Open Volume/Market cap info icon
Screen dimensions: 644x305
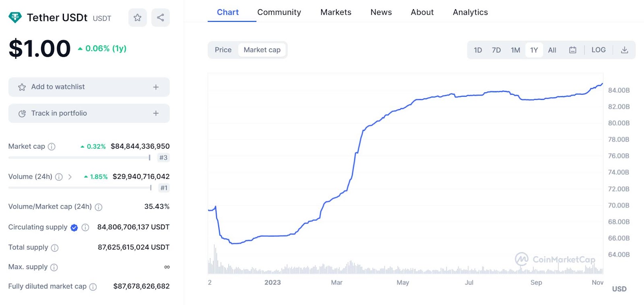point(99,207)
